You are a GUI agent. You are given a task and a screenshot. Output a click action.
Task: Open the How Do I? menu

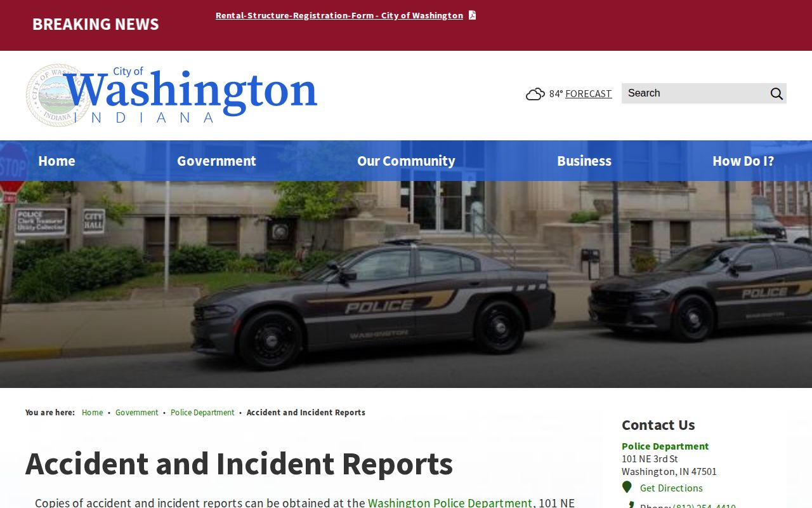[x=743, y=161]
